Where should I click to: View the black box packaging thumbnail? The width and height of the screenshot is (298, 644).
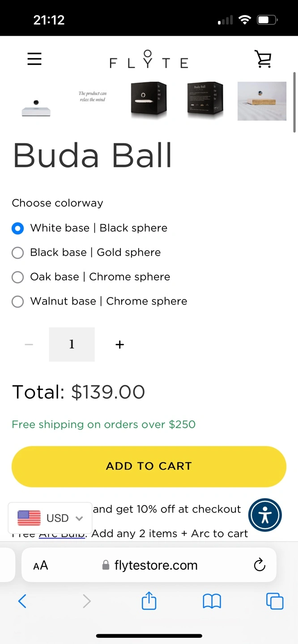(x=149, y=101)
